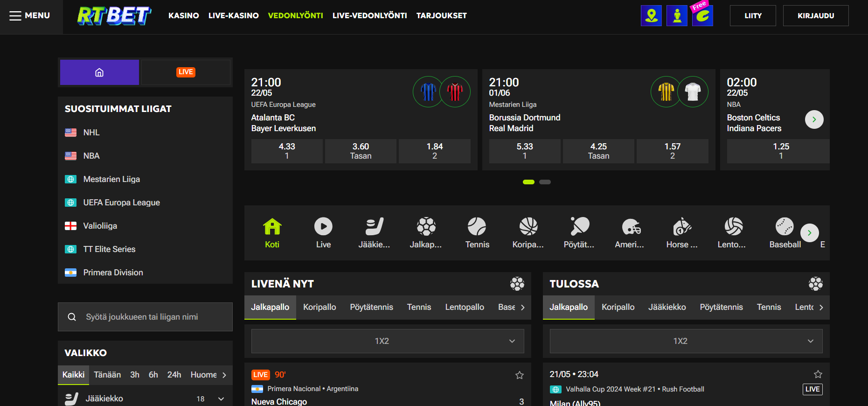
Task: Bet 3.60 Tasan Atalanta vs Leverkusen
Action: point(361,151)
